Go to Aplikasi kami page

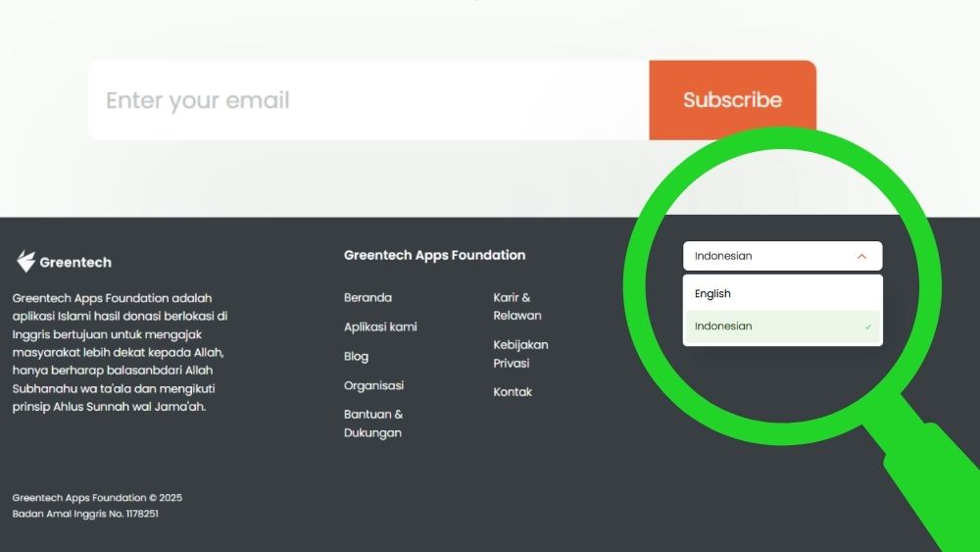pos(380,327)
